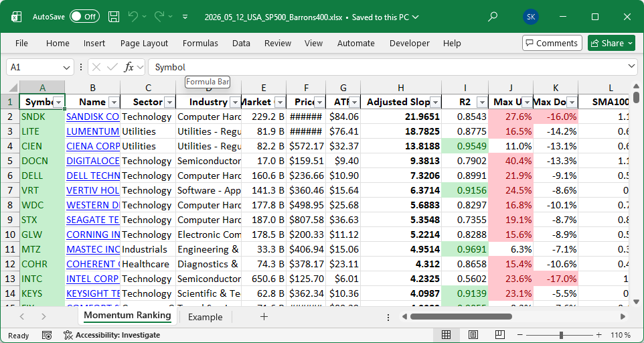Open the Name column filter dropdown

pos(114,102)
